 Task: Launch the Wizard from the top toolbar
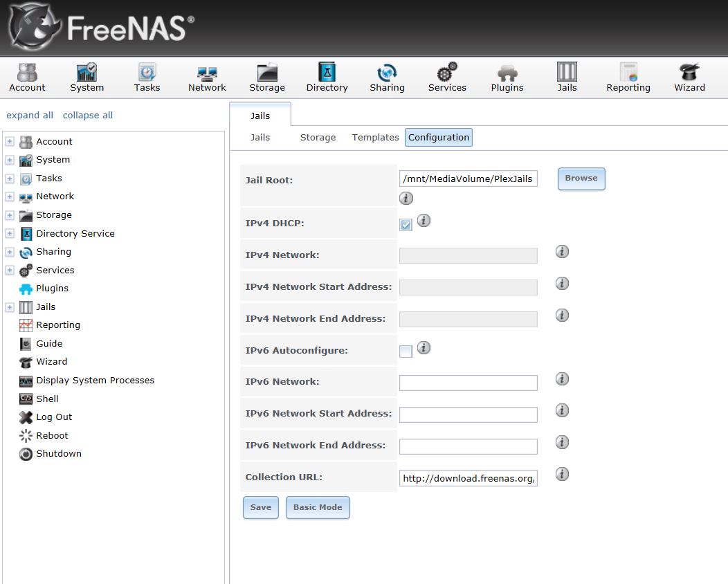click(x=689, y=77)
